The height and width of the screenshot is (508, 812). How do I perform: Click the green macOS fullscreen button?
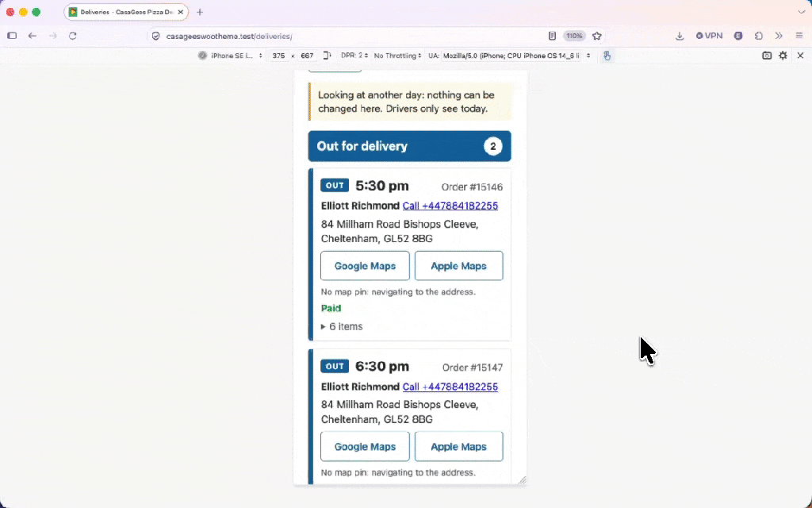(36, 12)
